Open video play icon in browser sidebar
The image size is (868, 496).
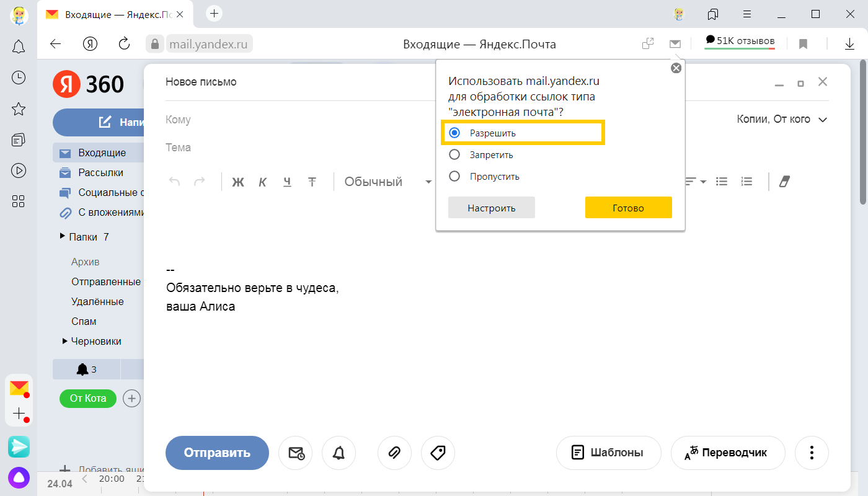(x=19, y=170)
